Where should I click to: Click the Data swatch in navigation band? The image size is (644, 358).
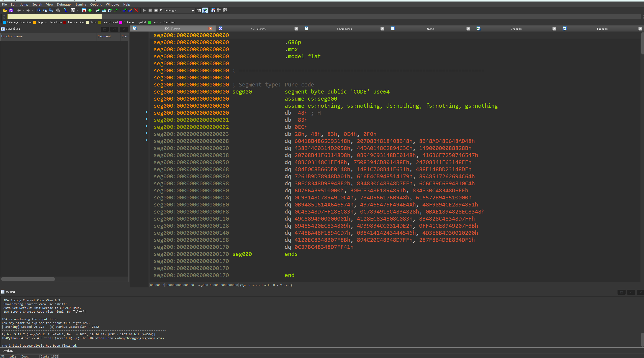pos(87,22)
